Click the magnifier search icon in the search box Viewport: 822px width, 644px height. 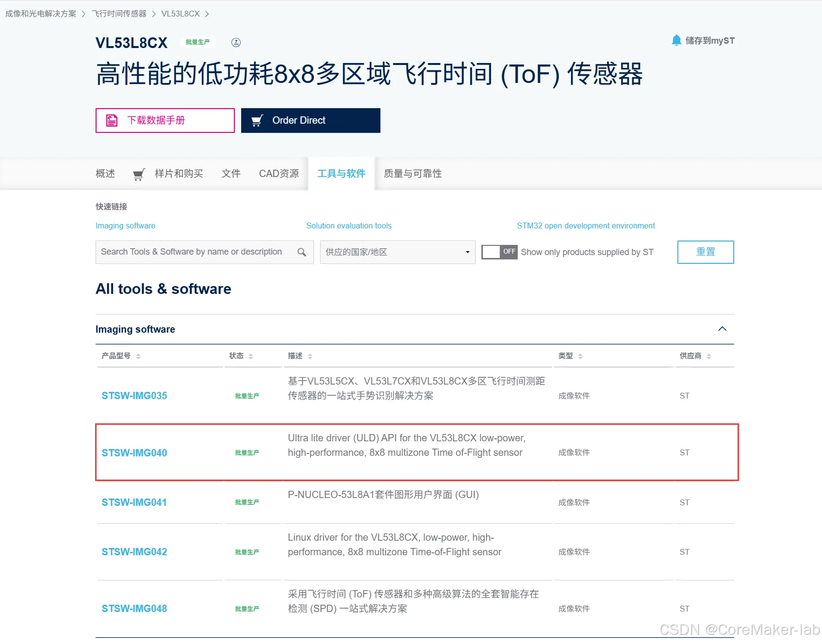click(302, 252)
